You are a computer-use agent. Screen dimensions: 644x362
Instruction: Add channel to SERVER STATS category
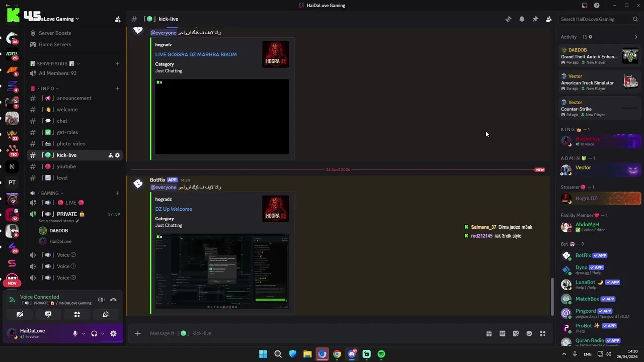(117, 64)
